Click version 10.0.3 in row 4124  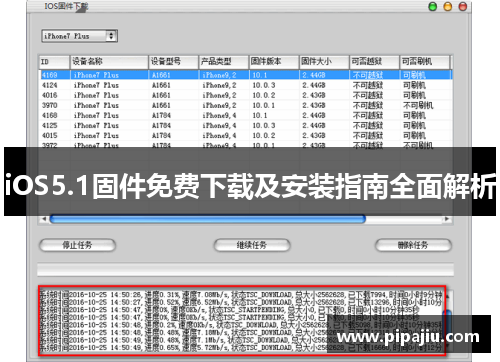(x=264, y=85)
